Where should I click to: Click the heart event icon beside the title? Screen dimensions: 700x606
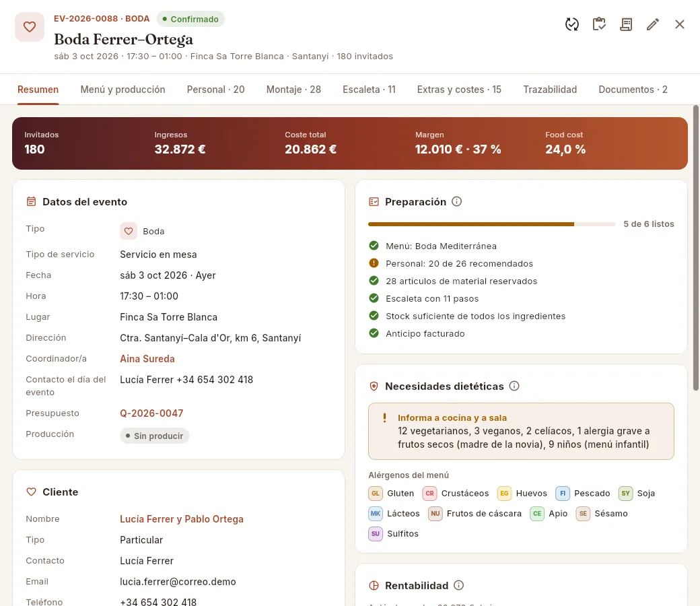[x=30, y=27]
